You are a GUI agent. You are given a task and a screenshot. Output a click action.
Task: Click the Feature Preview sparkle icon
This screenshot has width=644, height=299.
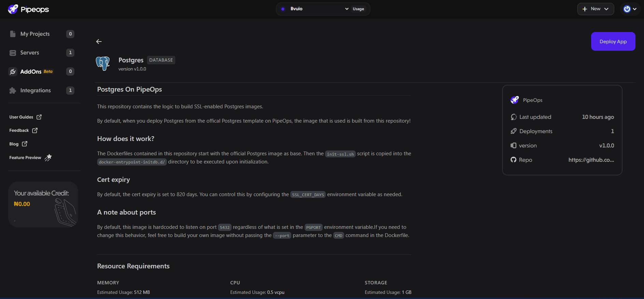pos(48,157)
